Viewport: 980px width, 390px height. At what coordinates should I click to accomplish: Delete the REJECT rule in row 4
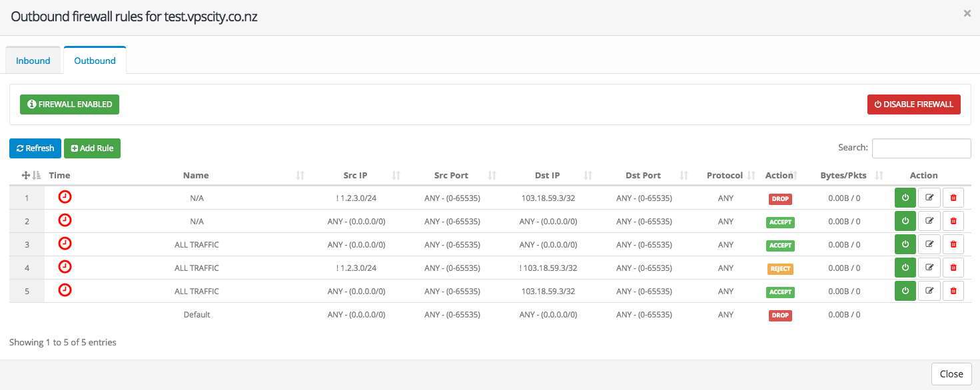953,268
